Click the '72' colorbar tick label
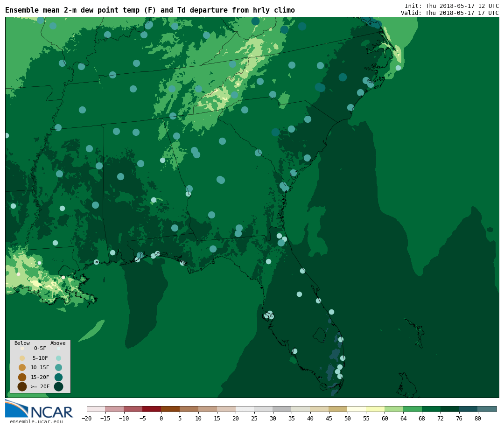This screenshot has height=427, width=504. (441, 418)
